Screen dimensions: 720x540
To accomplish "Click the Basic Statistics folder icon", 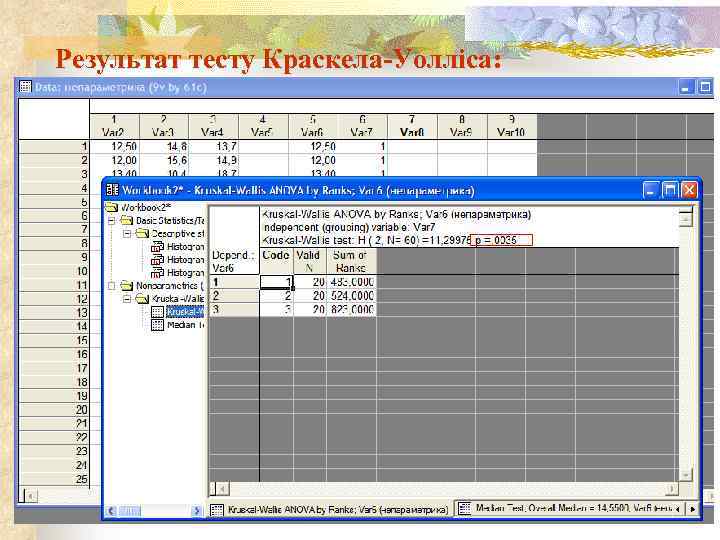I will (x=126, y=220).
